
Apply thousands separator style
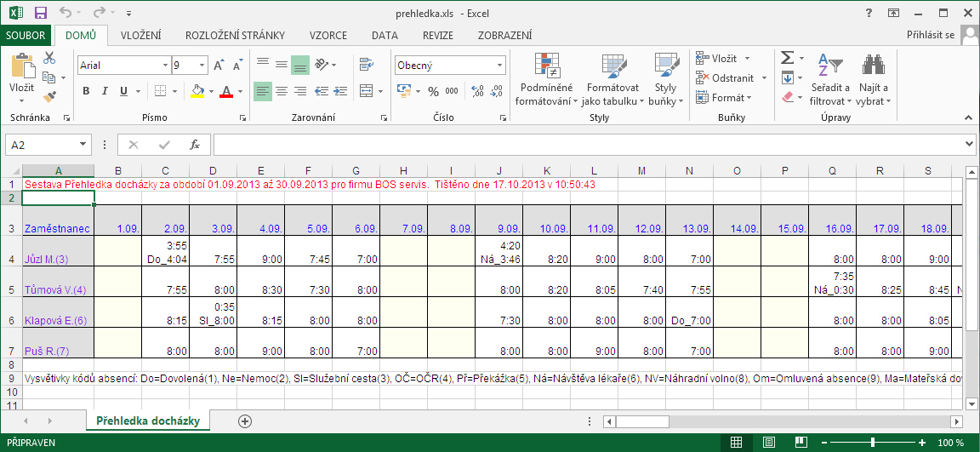451,91
